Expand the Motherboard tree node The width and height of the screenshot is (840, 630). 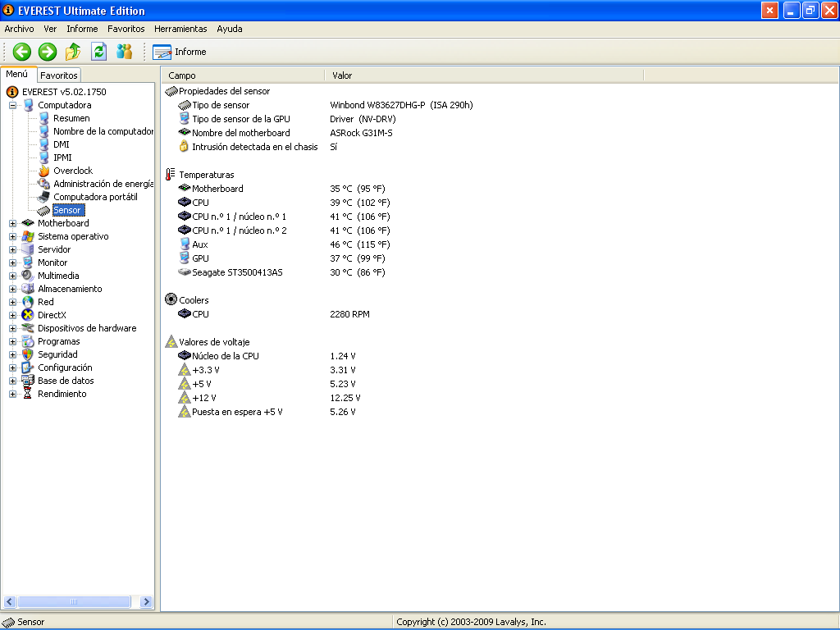13,223
